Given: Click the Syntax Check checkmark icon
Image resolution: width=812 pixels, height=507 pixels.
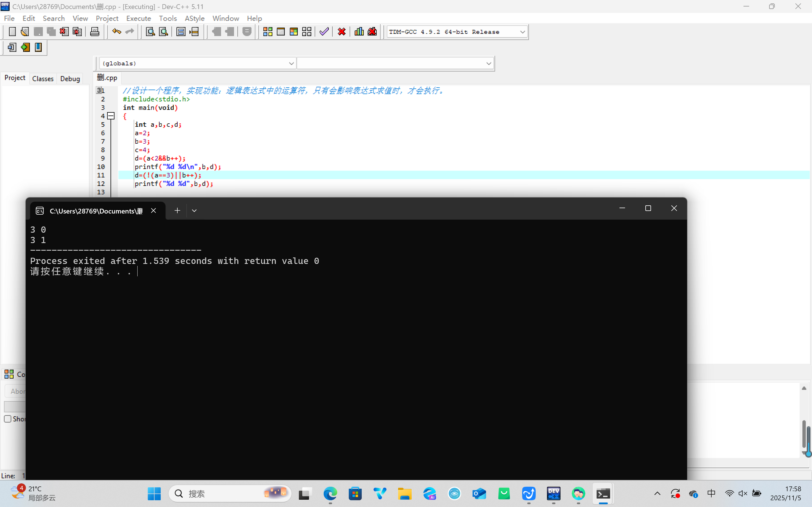Looking at the screenshot, I should click(x=324, y=32).
